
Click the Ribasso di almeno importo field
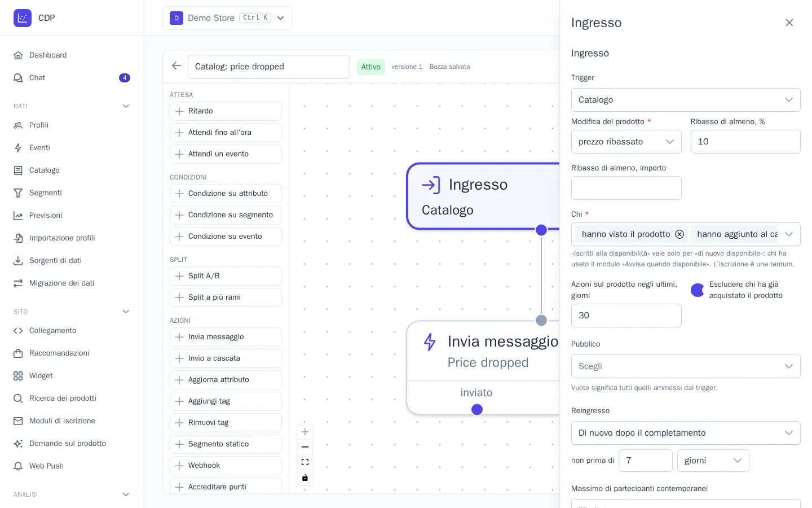626,188
